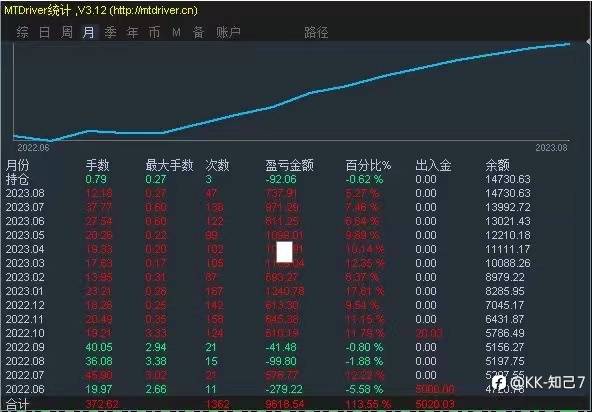The width and height of the screenshot is (592, 412).
Task: Open the 季 quarterly statistics tab
Action: point(111,32)
